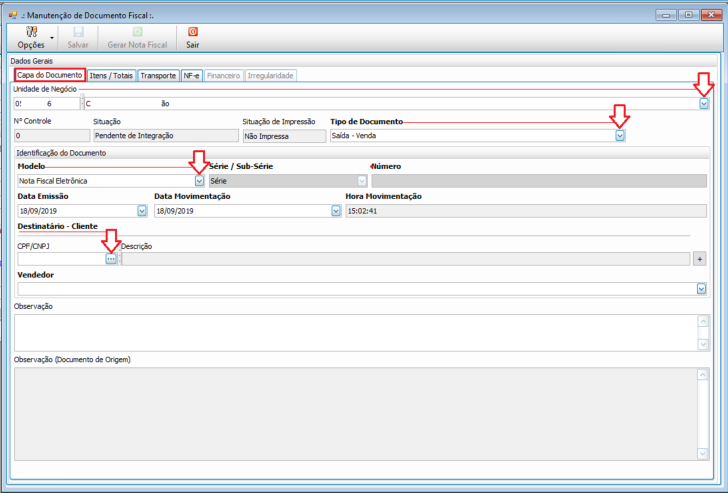Click the Nº Controle field
This screenshot has height=493, width=728.
coord(52,136)
